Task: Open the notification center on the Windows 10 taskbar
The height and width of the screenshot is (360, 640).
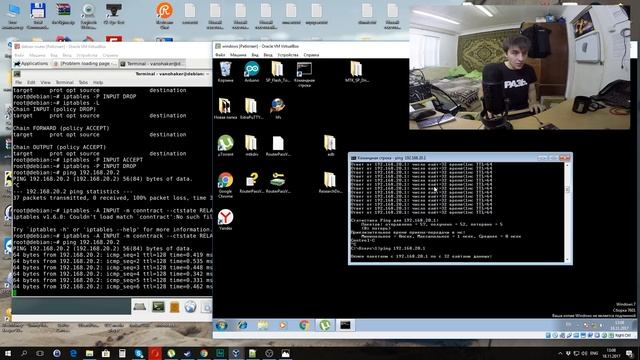Action: (x=630, y=353)
